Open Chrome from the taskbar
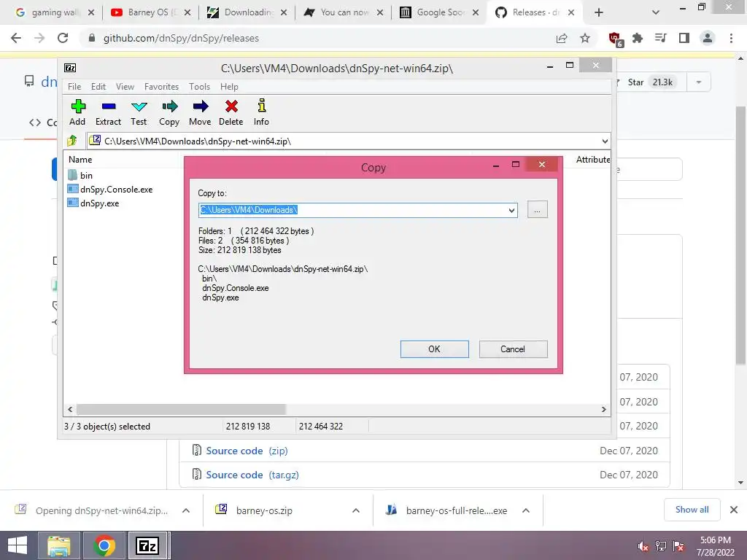 104,545
